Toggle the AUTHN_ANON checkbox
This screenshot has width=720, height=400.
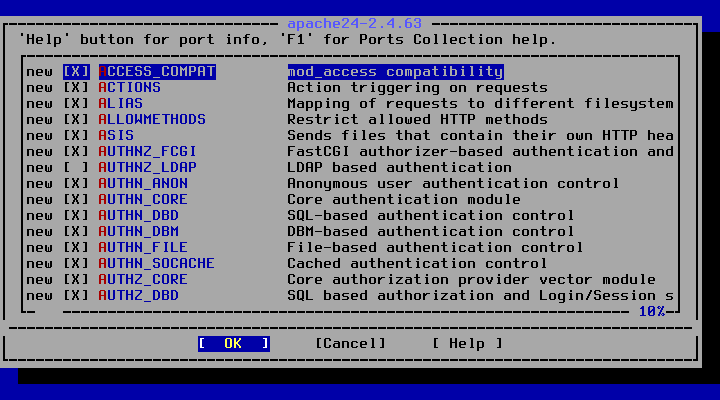76,184
